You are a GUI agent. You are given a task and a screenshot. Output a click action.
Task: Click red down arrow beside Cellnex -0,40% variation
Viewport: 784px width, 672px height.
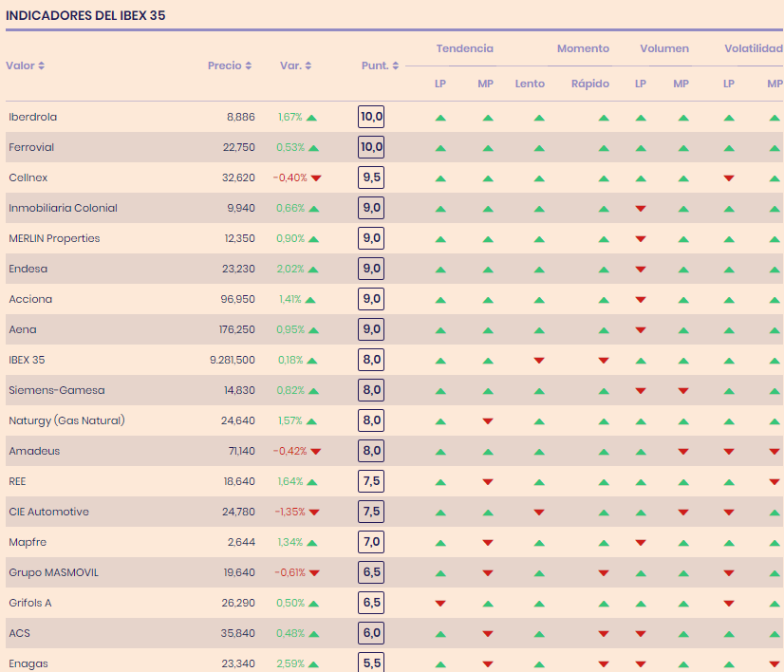pos(316,178)
